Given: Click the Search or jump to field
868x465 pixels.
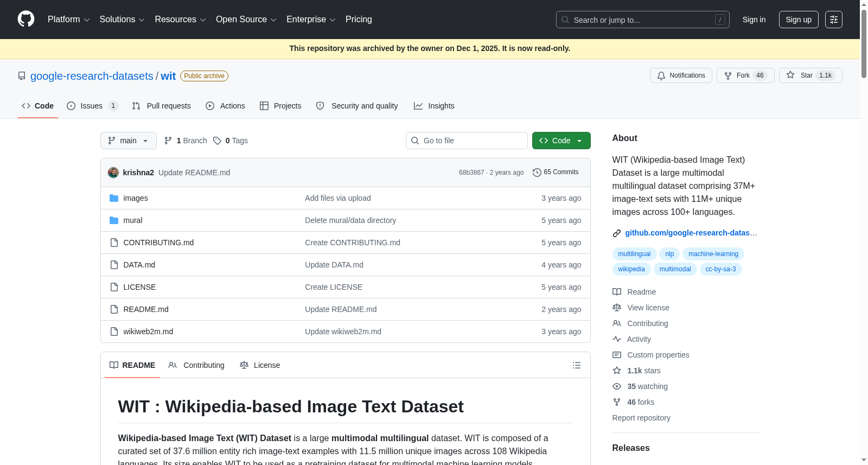Looking at the screenshot, I should pos(643,20).
